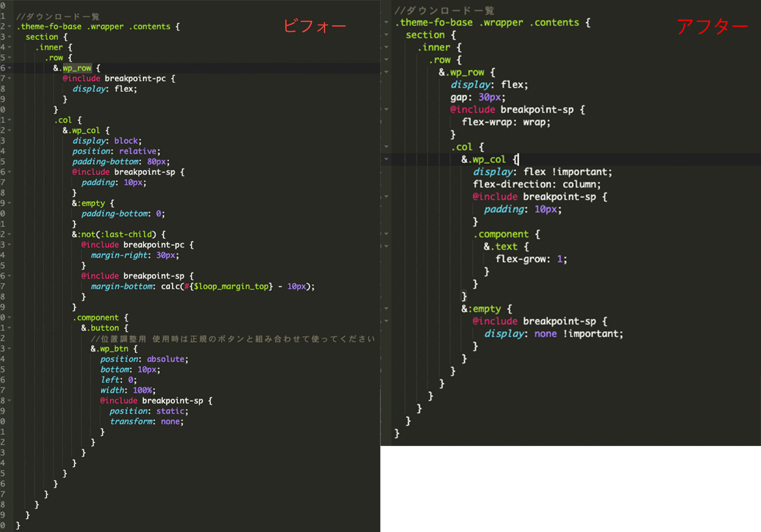
Task: Collapse .theme-fo-base fold arrow in after pane
Action: 386,22
